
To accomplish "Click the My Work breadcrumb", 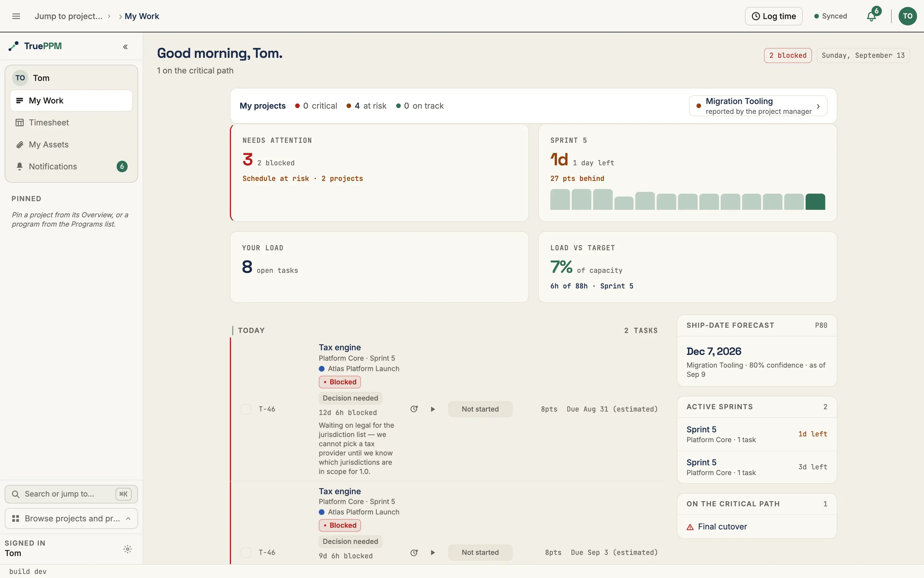I will [142, 16].
